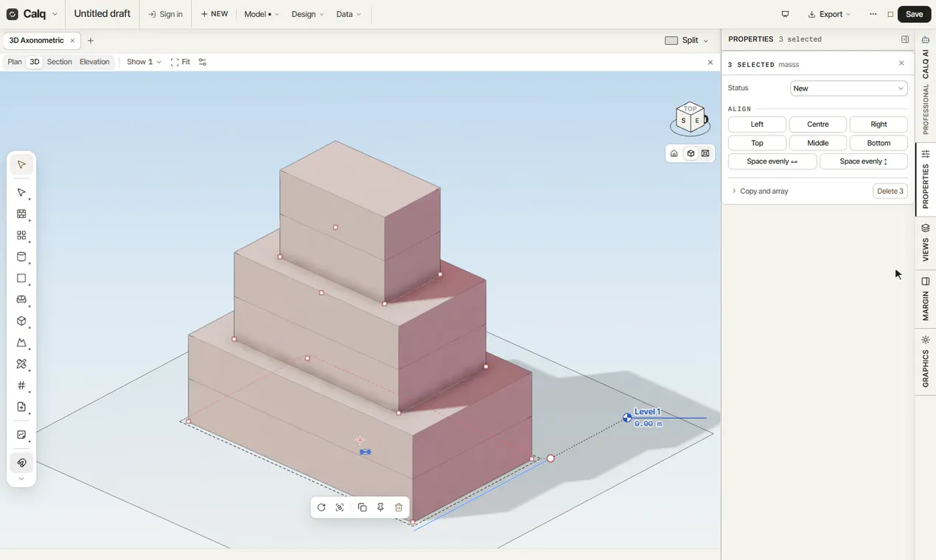Expand more tools chevron in left toolbar

[x=21, y=479]
